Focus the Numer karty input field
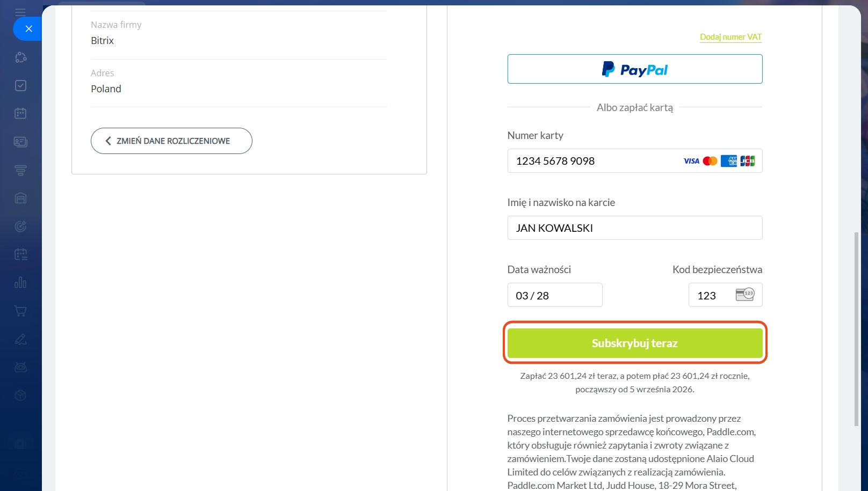Image resolution: width=868 pixels, height=491 pixels. click(x=635, y=161)
